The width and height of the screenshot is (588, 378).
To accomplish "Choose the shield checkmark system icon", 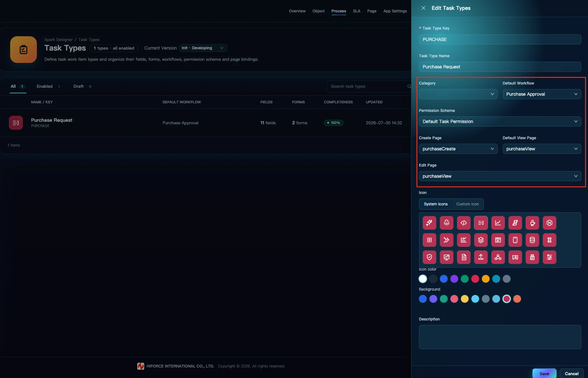I will point(429,257).
